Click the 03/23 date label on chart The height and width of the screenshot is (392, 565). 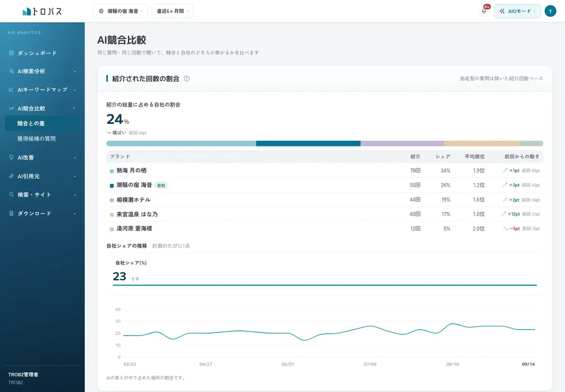pyautogui.click(x=129, y=364)
